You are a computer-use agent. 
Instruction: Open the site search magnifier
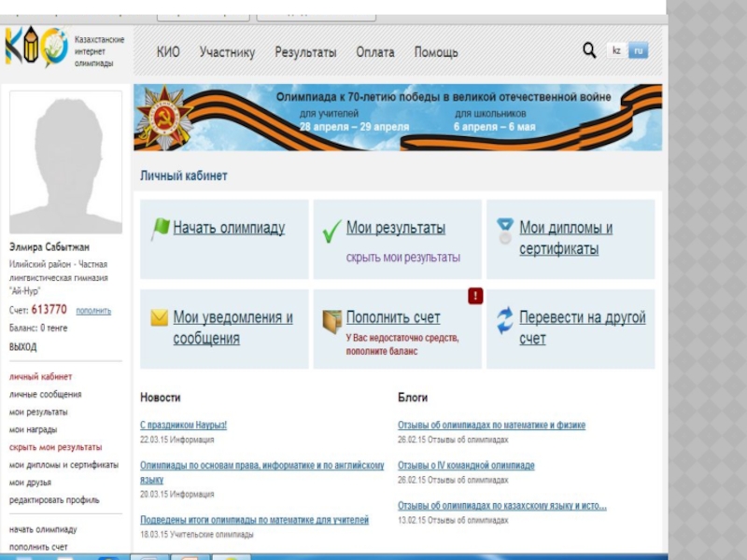589,50
